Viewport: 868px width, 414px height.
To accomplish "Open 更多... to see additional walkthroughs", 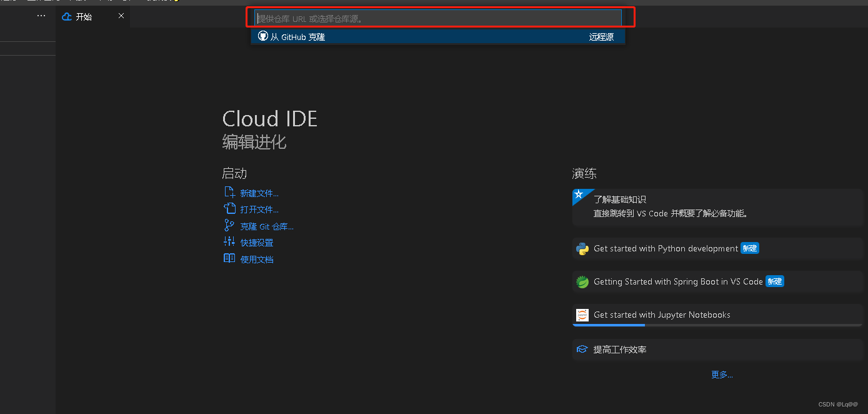I will pyautogui.click(x=722, y=375).
